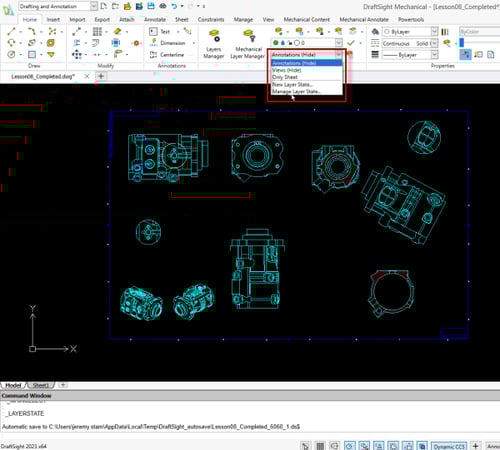Image resolution: width=500 pixels, height=450 pixels.
Task: Toggle the Grid display in status bar
Action: (320, 446)
